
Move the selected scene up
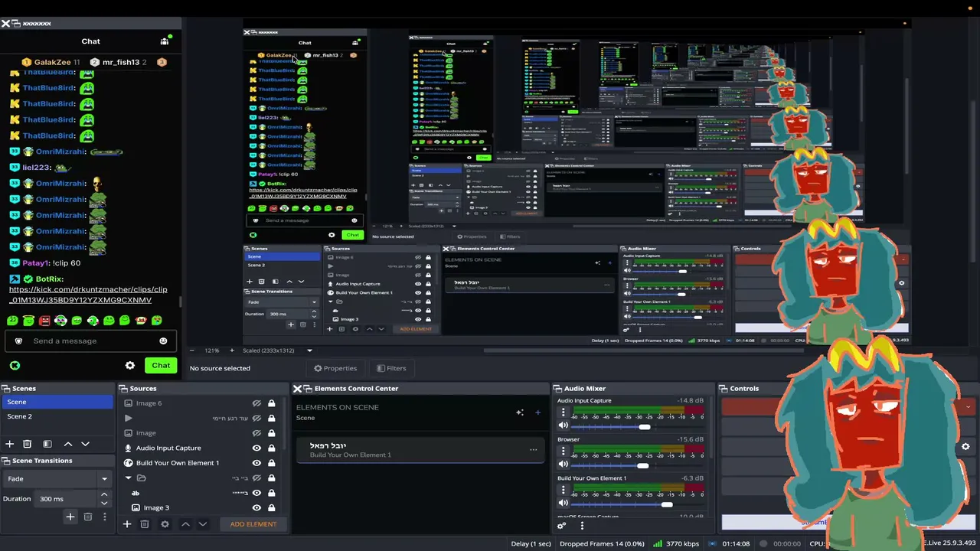coord(67,444)
